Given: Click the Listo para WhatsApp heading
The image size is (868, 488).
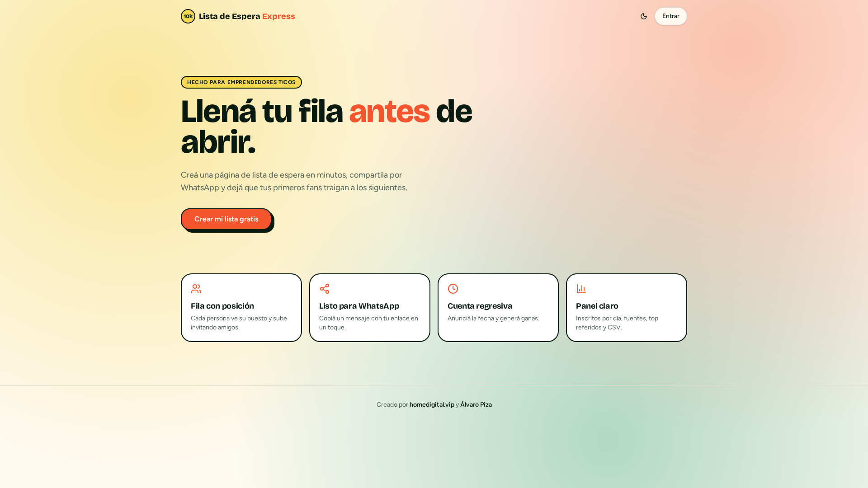Looking at the screenshot, I should pos(359,306).
